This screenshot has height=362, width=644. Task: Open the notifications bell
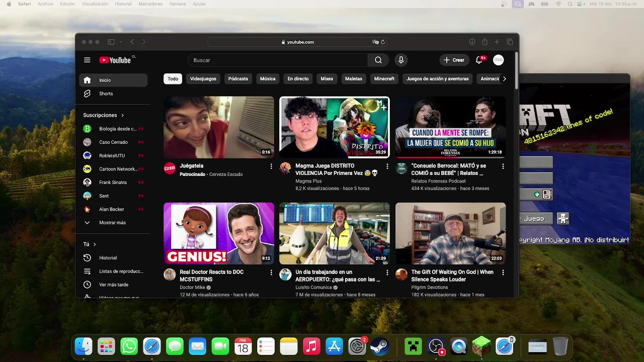479,60
